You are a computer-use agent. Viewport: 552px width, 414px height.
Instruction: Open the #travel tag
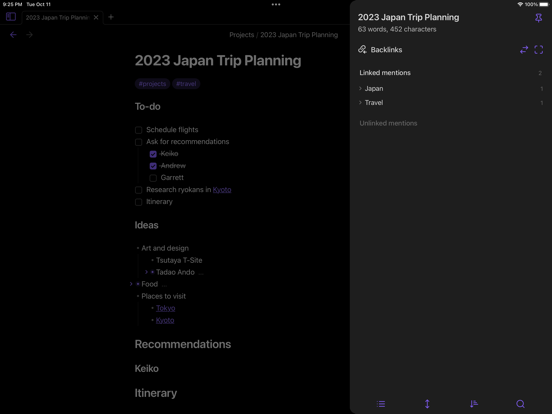(x=186, y=84)
